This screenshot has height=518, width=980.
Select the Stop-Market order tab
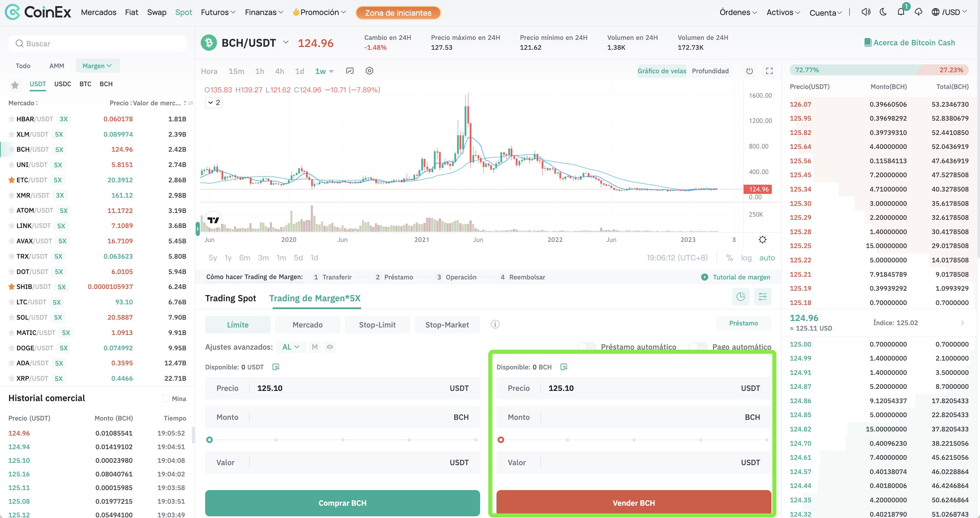(447, 325)
